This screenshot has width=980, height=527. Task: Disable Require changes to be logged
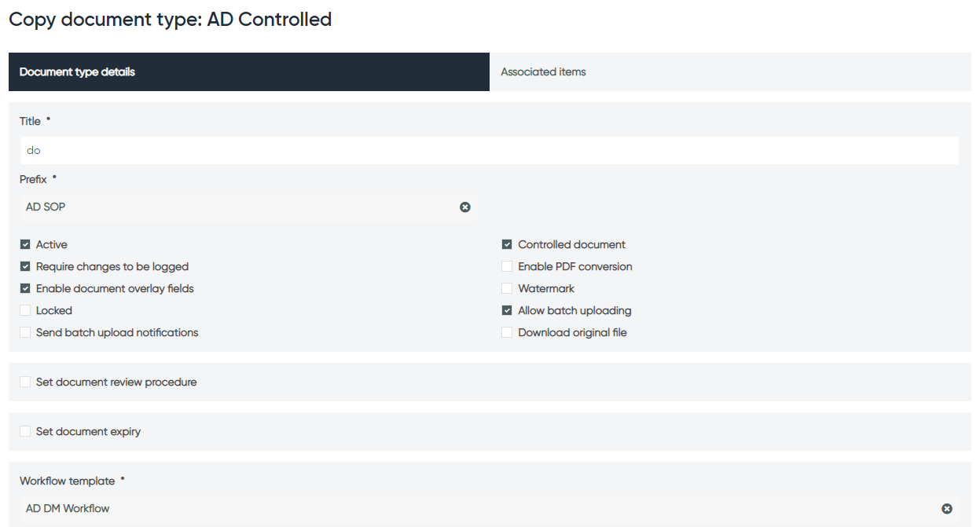25,266
